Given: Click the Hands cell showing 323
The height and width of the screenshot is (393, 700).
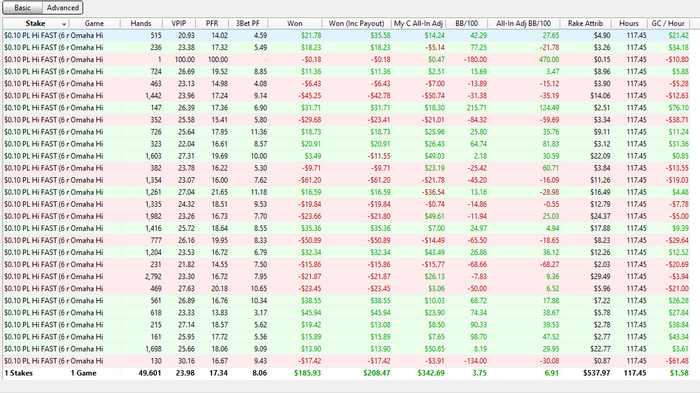Looking at the screenshot, I should click(156, 144).
